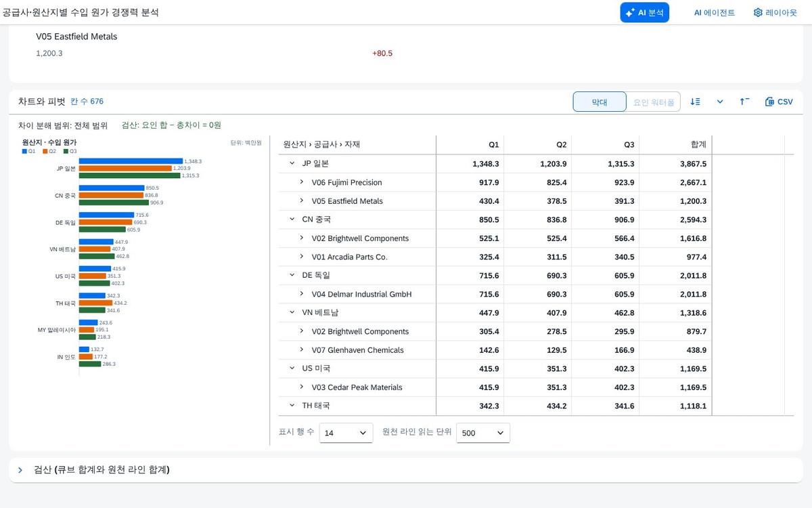This screenshot has height=508, width=812.
Task: Click IN 인도 Q3 bar 286.3
Action: (x=90, y=364)
